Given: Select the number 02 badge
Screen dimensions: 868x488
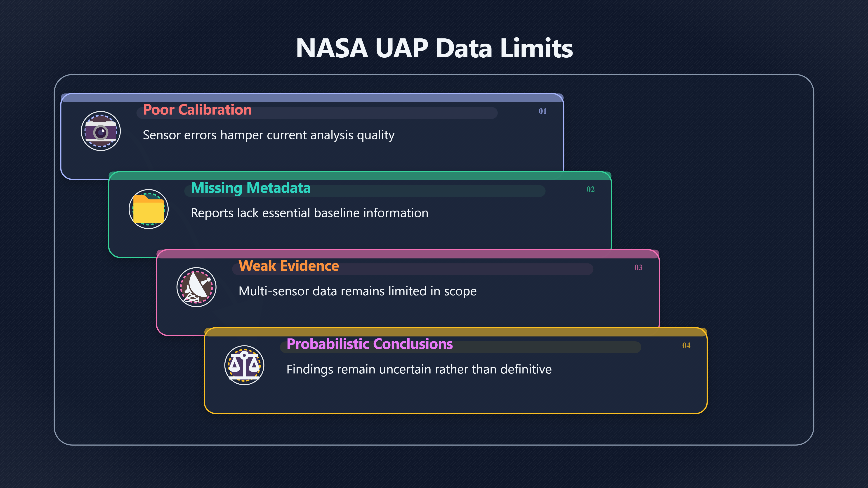Looking at the screenshot, I should pyautogui.click(x=590, y=189).
